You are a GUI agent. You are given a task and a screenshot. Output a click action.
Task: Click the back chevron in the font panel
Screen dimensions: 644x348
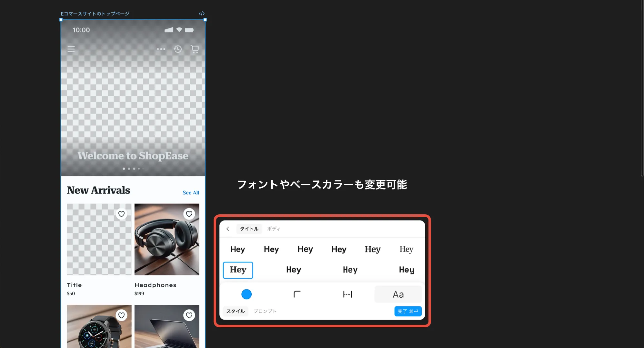[x=228, y=229]
